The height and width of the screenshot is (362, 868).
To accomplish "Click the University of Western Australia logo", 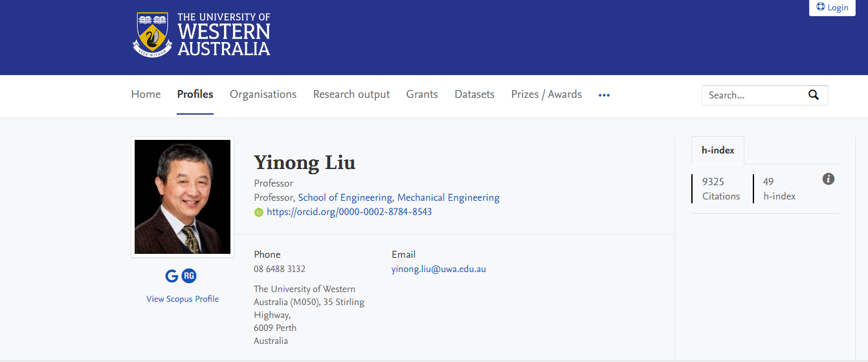I will 201,35.
